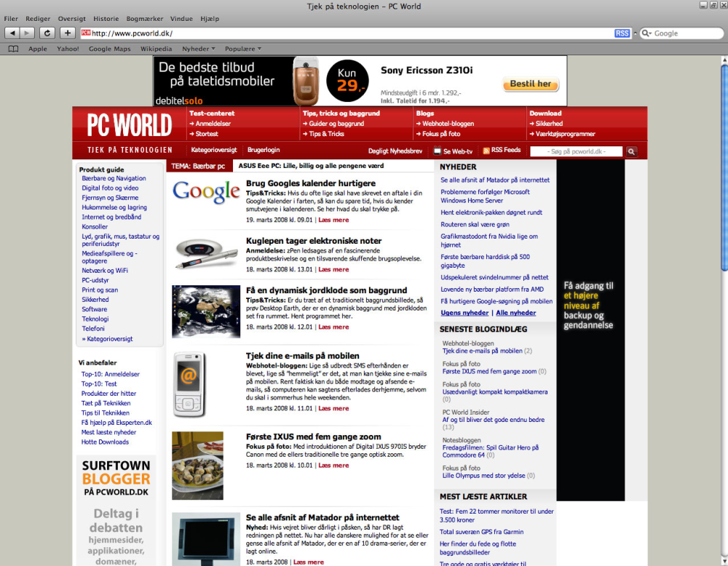This screenshot has height=566, width=728.
Task: Click the browser back arrow button
Action: (x=12, y=33)
